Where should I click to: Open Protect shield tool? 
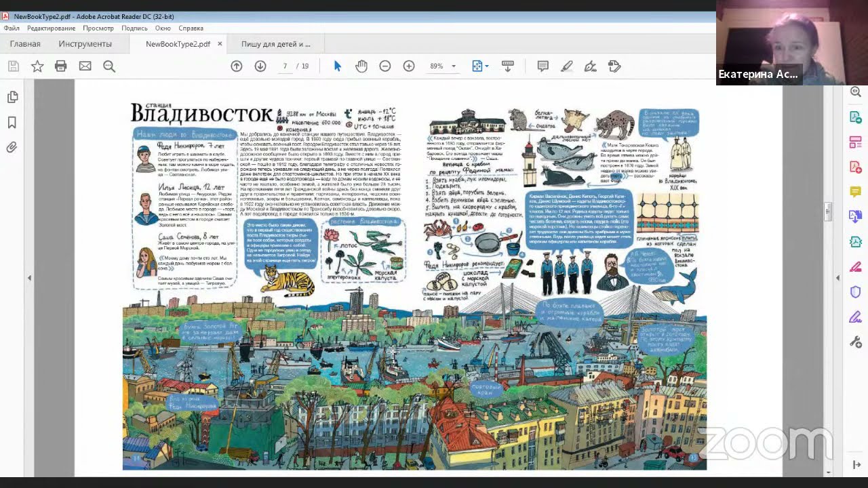click(856, 292)
